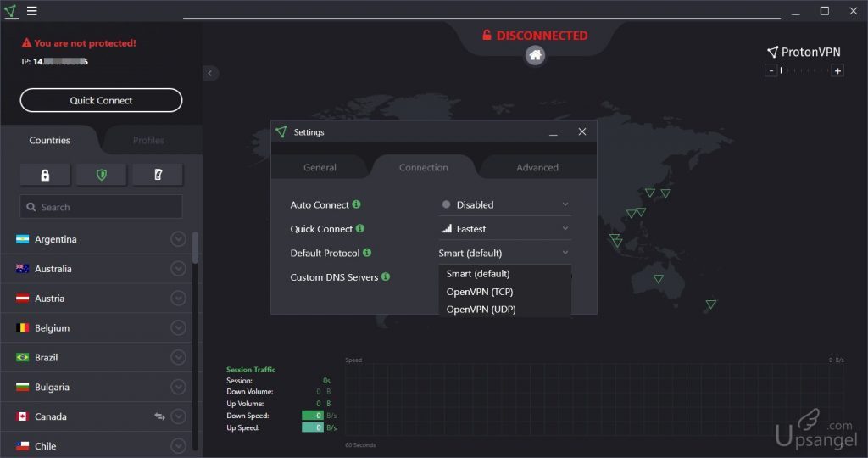Click Quick Connect button
868x458 pixels.
(x=102, y=100)
